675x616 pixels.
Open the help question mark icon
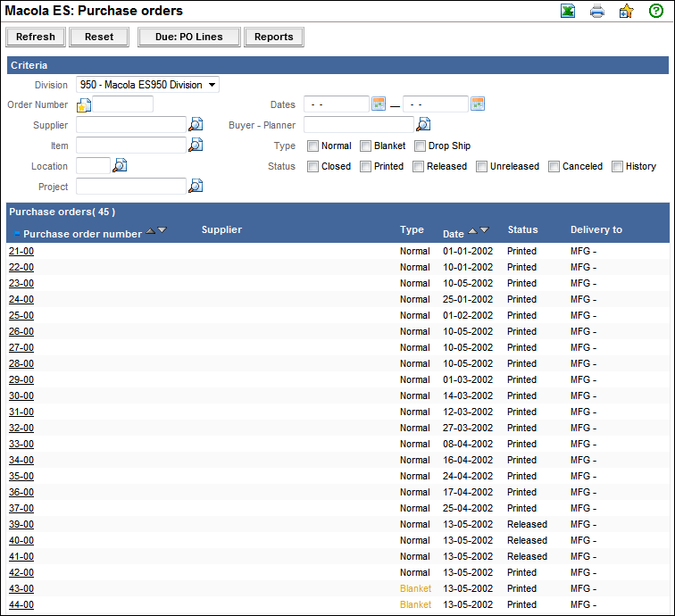[655, 12]
